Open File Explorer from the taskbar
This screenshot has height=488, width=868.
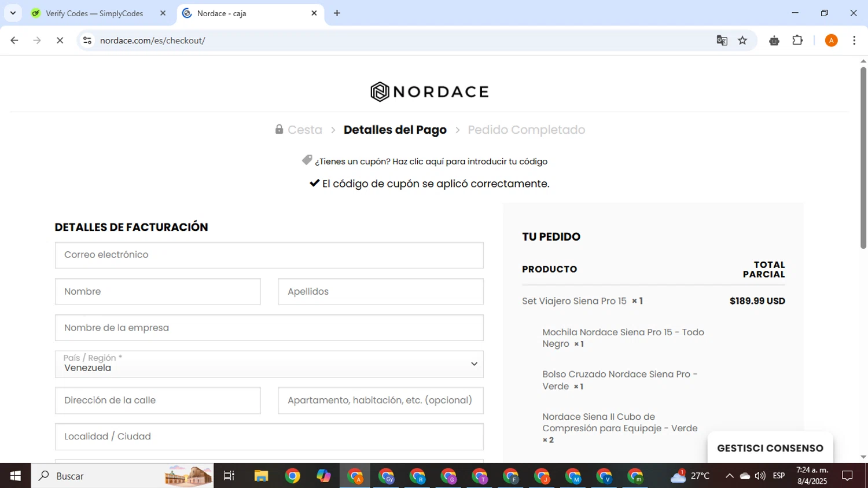click(x=261, y=476)
